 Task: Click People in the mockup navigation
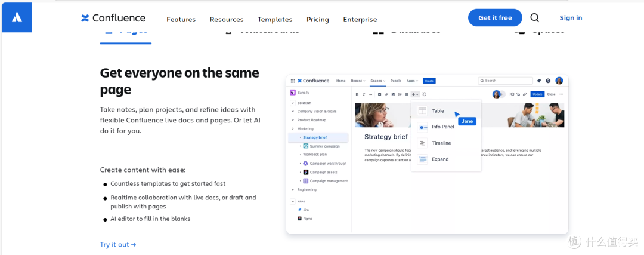pos(396,81)
